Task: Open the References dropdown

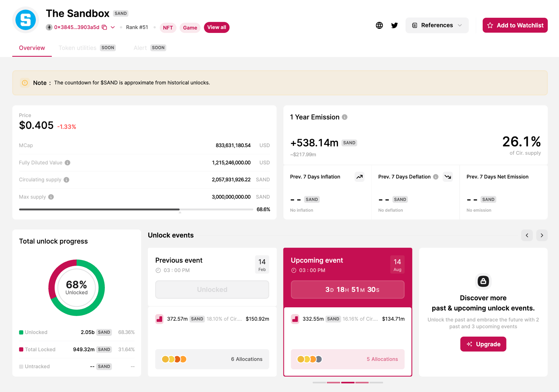Action: pyautogui.click(x=437, y=25)
